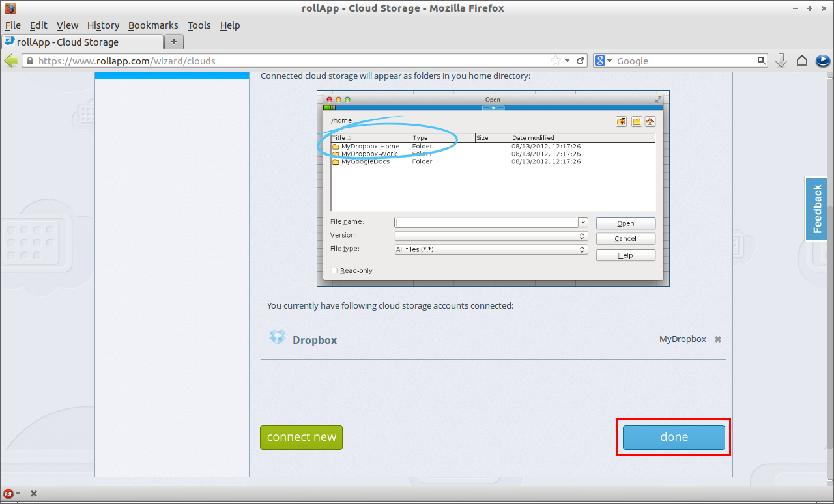
Task: Open the Help menu
Action: (x=230, y=25)
